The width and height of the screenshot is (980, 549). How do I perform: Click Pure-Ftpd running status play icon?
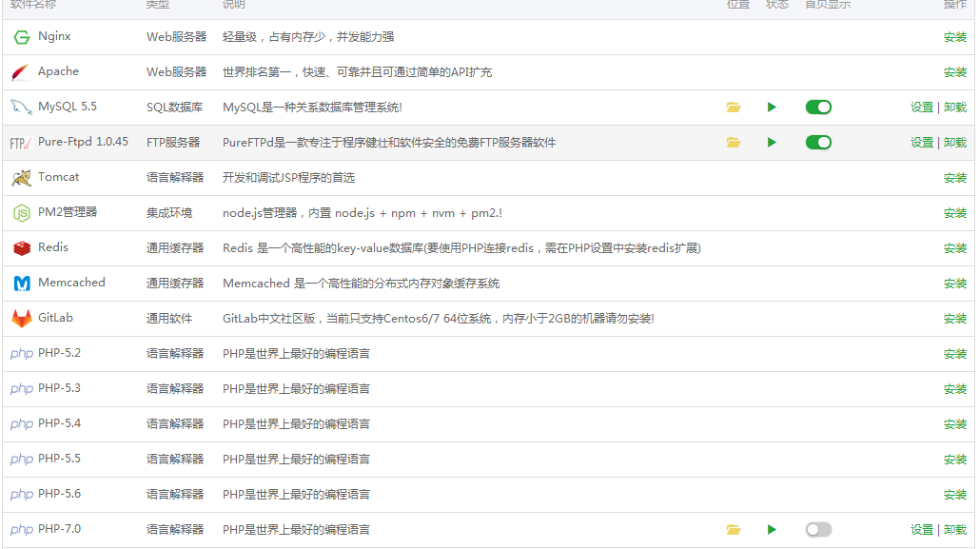[772, 143]
